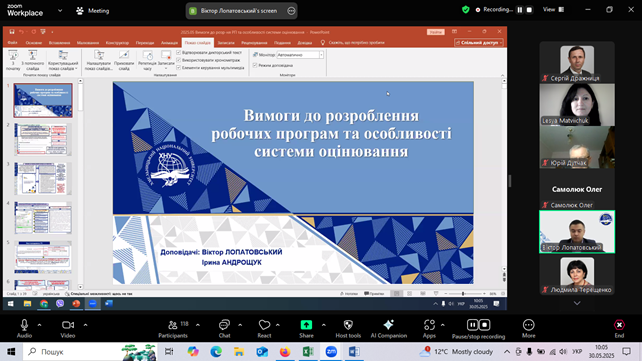Click the Windows search box 'Пошук'
The height and width of the screenshot is (362, 643).
(x=90, y=352)
